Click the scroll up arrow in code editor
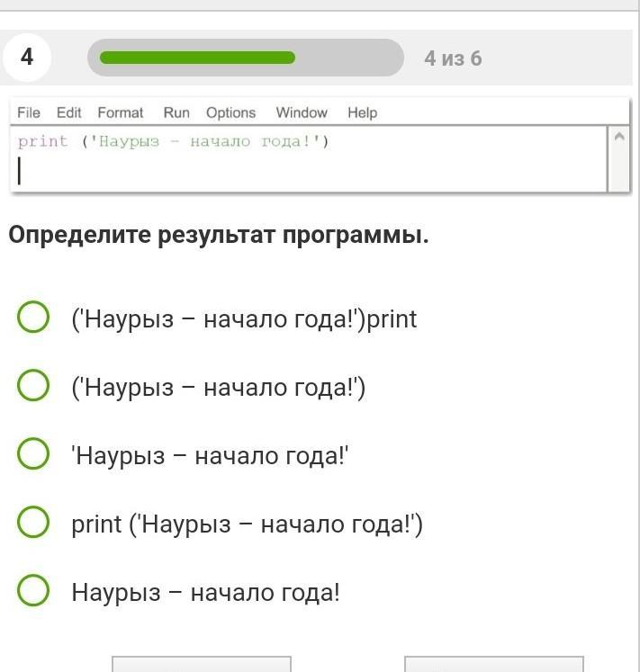The width and height of the screenshot is (640, 672). pyautogui.click(x=619, y=137)
